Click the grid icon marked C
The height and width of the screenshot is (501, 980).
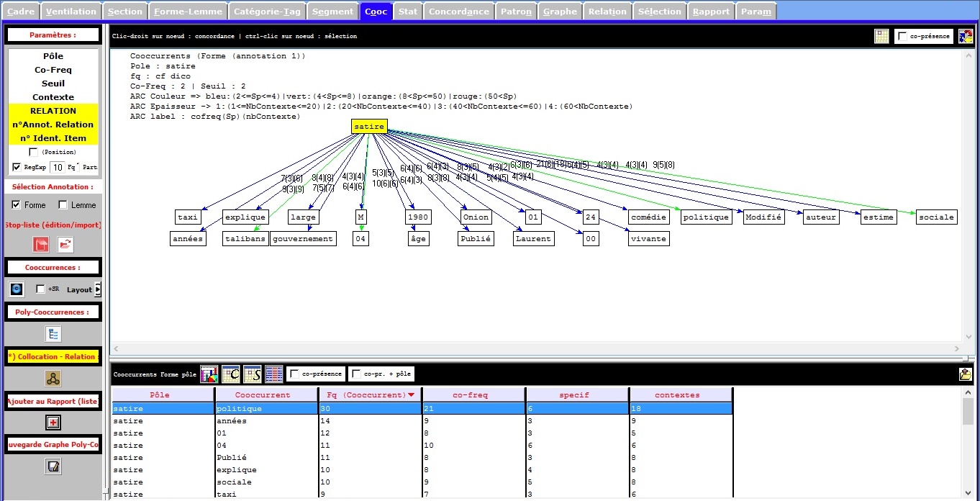[230, 374]
